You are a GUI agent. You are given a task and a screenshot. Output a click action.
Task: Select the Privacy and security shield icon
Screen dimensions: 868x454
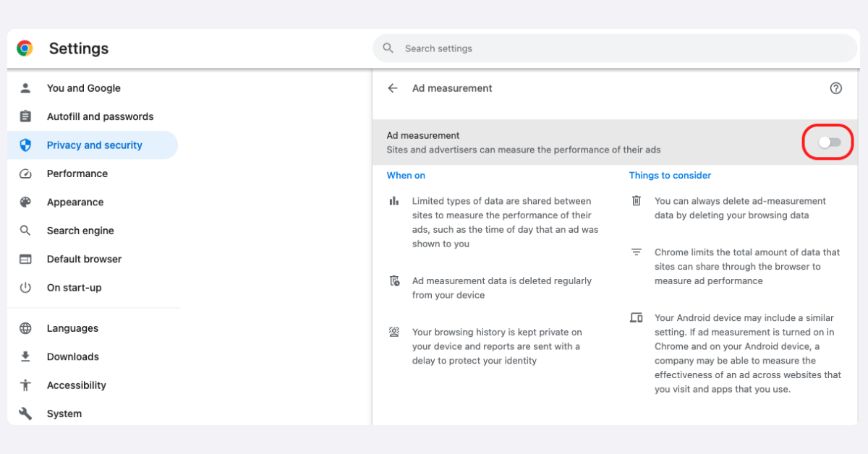[26, 145]
